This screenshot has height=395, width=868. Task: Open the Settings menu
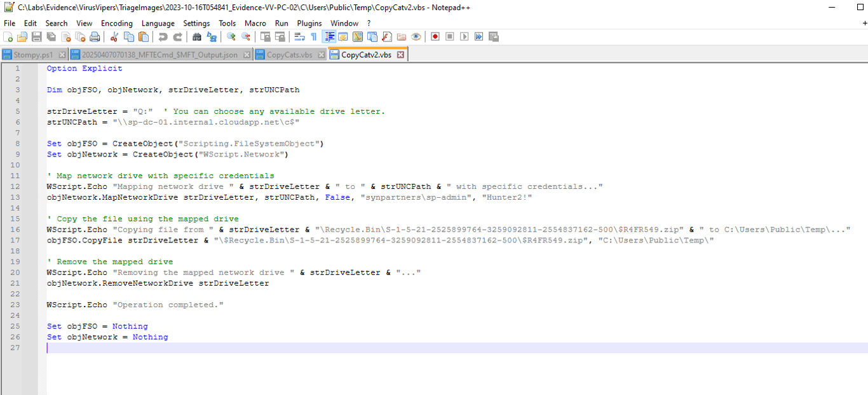click(197, 23)
